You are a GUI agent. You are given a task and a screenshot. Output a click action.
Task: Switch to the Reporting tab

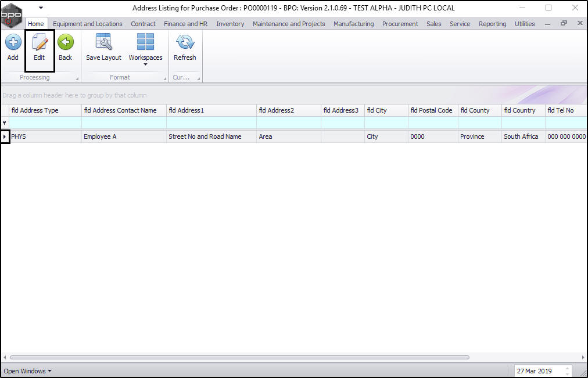point(492,24)
